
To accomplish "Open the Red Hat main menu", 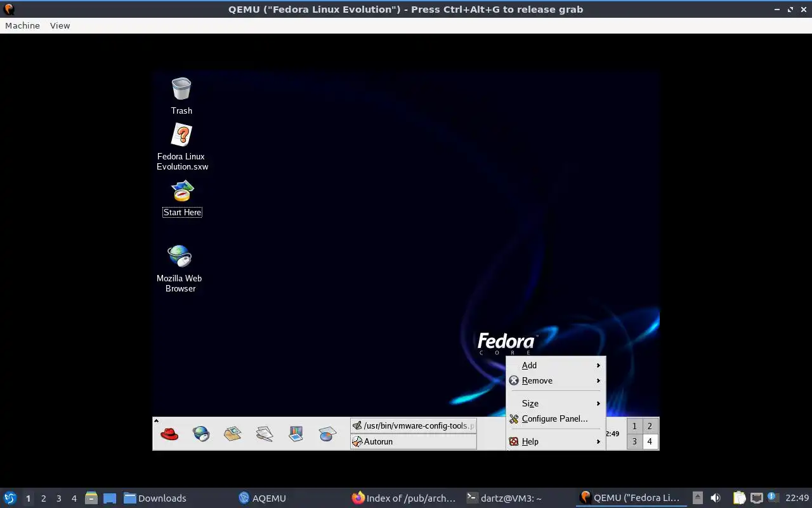I will click(x=169, y=434).
